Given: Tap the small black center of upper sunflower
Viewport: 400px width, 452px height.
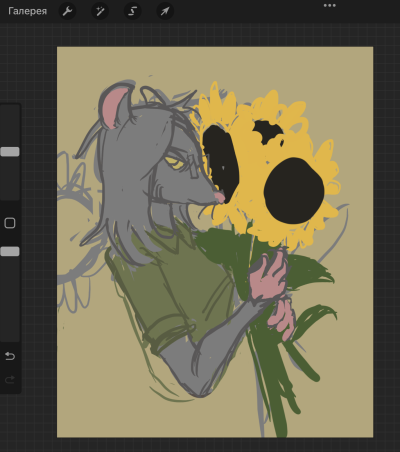Looking at the screenshot, I should click(x=267, y=132).
